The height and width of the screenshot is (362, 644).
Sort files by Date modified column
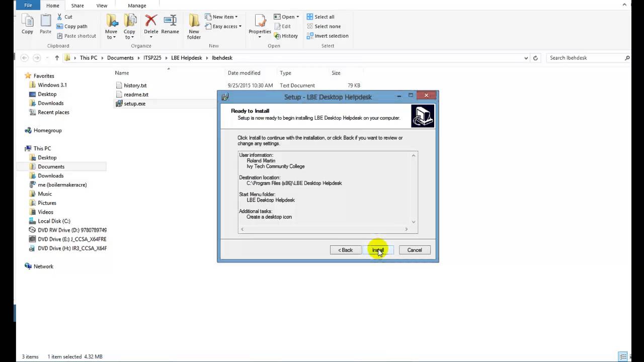click(244, 73)
